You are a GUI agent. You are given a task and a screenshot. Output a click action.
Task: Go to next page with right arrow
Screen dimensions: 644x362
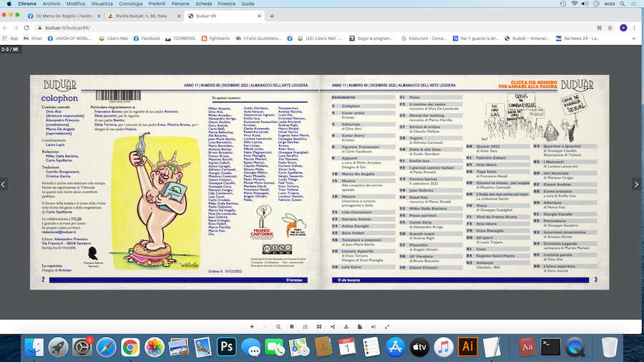click(636, 185)
